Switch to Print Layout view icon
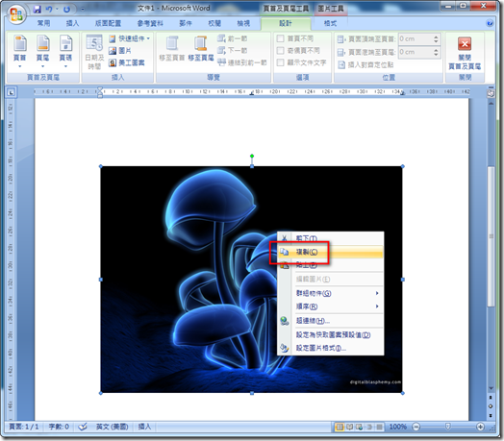The image size is (504, 441). click(340, 427)
